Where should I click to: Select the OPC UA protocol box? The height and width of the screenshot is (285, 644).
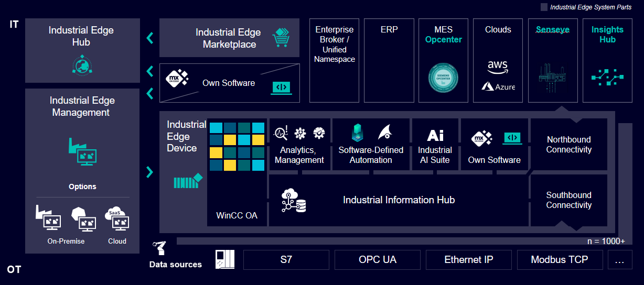[x=377, y=259]
